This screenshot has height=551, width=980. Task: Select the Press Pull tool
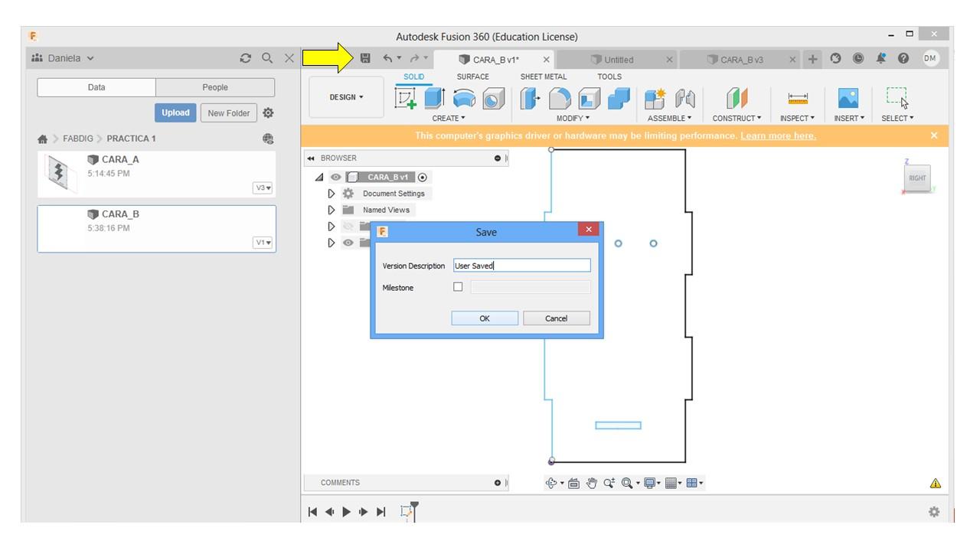click(x=530, y=99)
